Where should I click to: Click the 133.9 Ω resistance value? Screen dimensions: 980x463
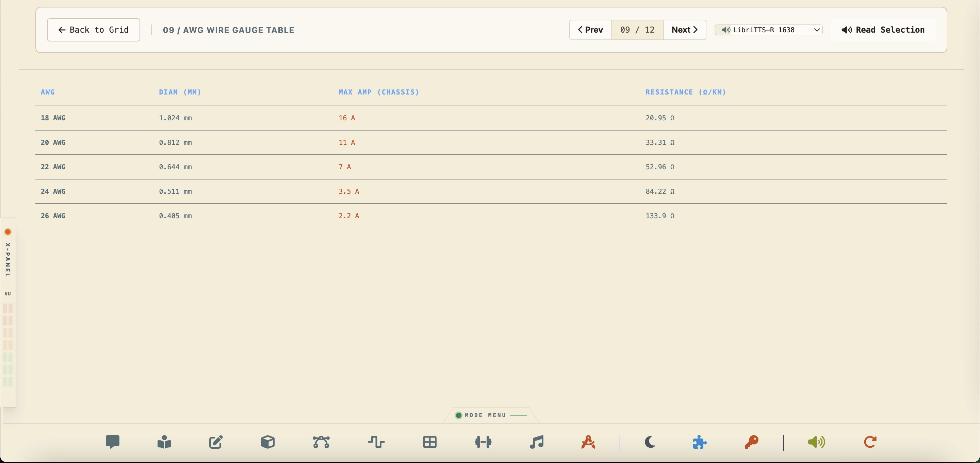[x=660, y=216]
